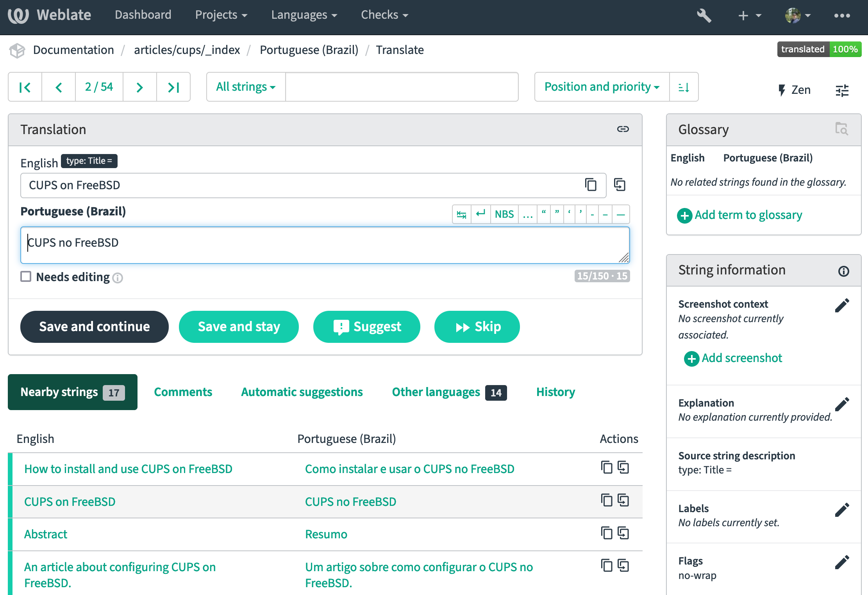Switch to the Automatic suggestions tab
This screenshot has height=595, width=868.
(x=302, y=392)
